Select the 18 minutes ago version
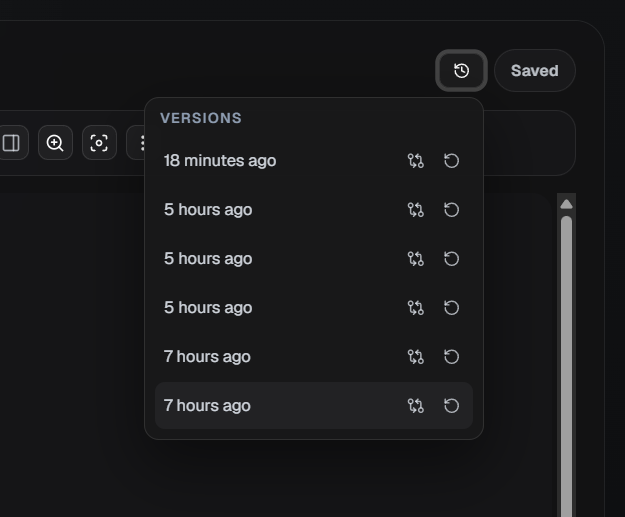The height and width of the screenshot is (517, 625). (x=314, y=161)
